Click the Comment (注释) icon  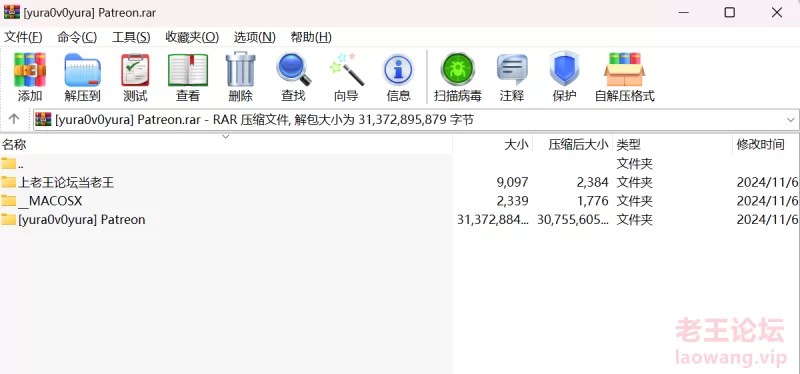point(512,70)
